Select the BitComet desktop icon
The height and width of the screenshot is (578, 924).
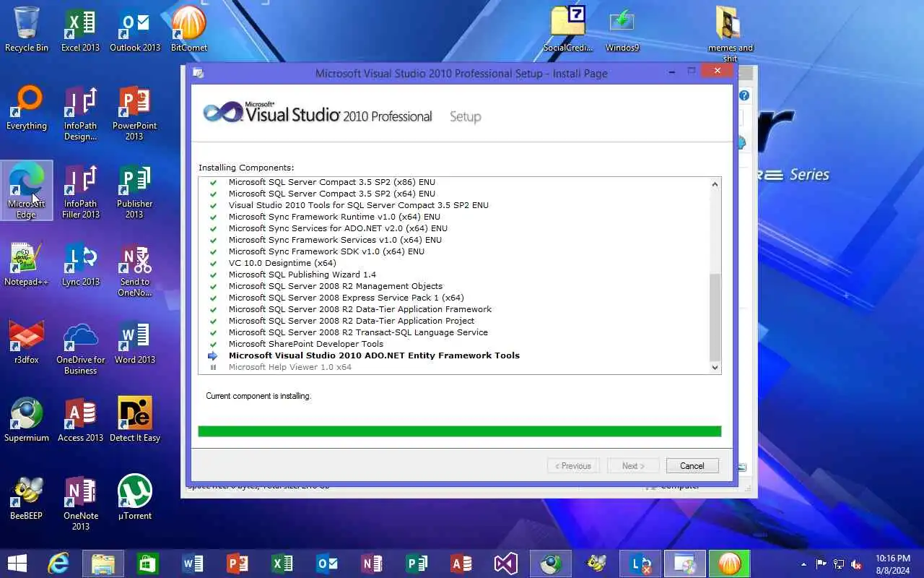click(189, 29)
